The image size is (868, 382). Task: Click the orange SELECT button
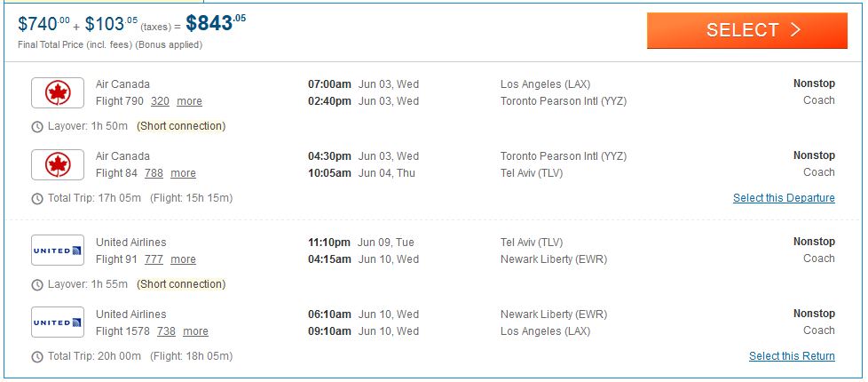746,30
